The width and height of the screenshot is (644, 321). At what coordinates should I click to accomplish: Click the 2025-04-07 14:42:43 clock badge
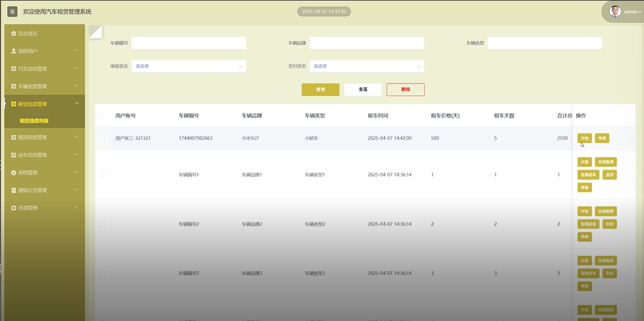coord(324,12)
